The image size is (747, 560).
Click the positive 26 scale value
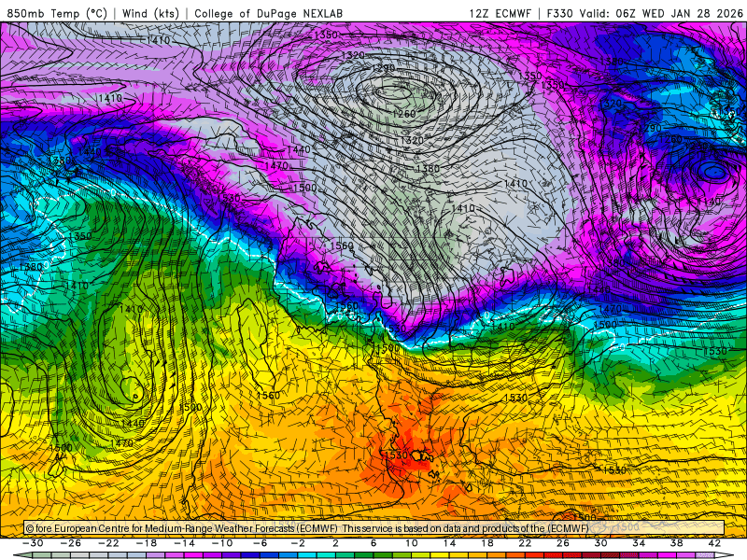[x=563, y=543]
